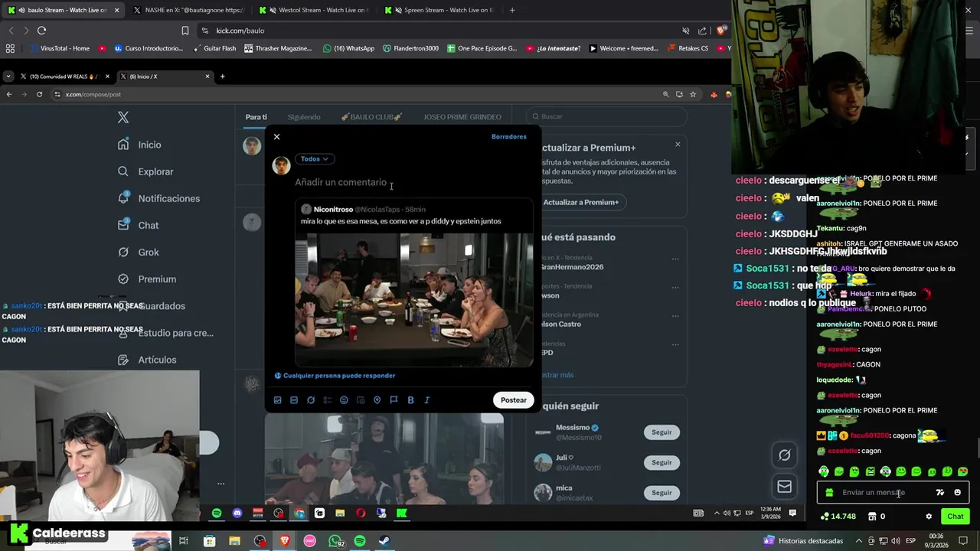The height and width of the screenshot is (551, 980).
Task: Open Grok in X sidebar
Action: [x=139, y=253]
